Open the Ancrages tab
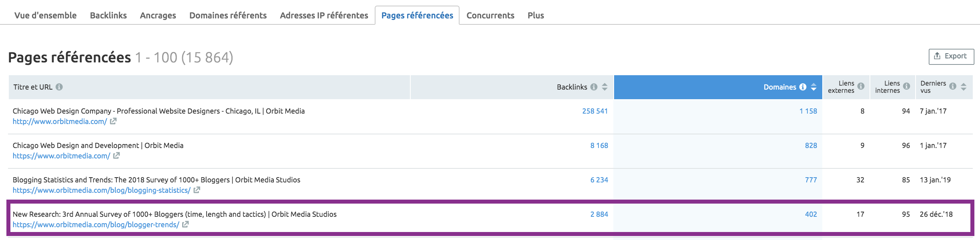Viewport: 980px width, 240px height. [158, 15]
